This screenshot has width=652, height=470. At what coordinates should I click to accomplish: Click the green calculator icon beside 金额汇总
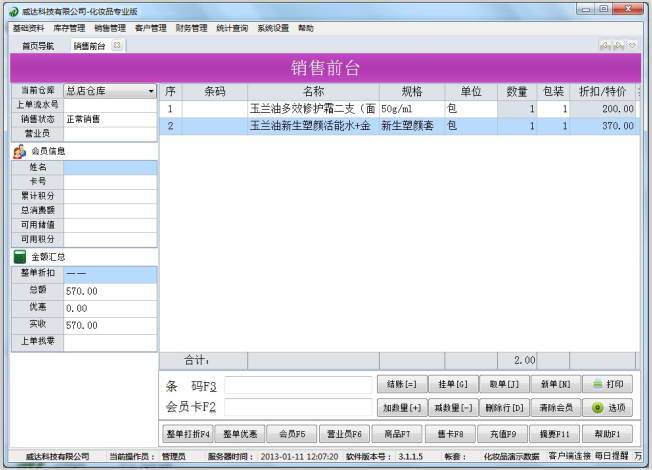pyautogui.click(x=20, y=257)
